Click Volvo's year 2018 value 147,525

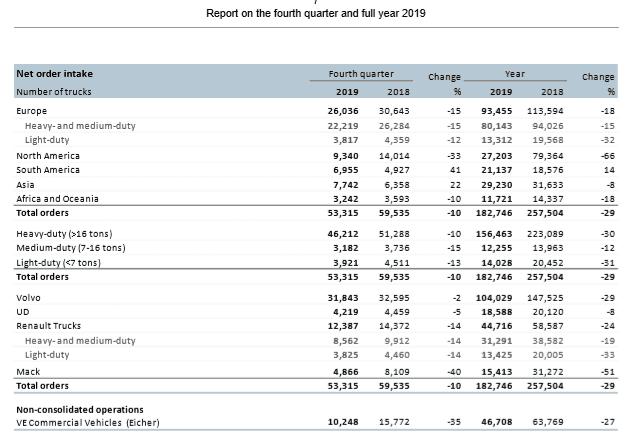545,298
